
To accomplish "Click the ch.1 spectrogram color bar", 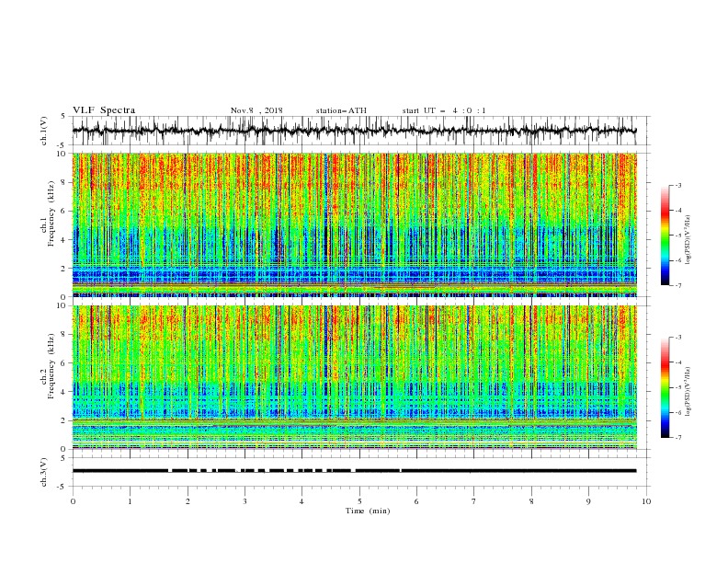I will click(665, 236).
